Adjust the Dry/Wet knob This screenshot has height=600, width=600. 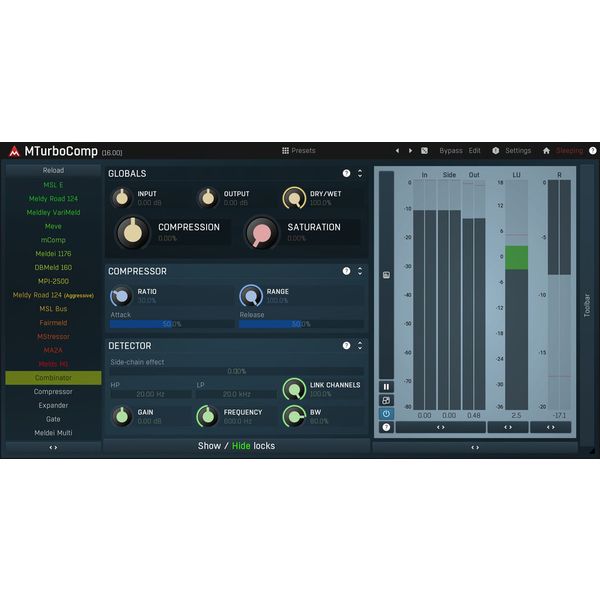[294, 198]
